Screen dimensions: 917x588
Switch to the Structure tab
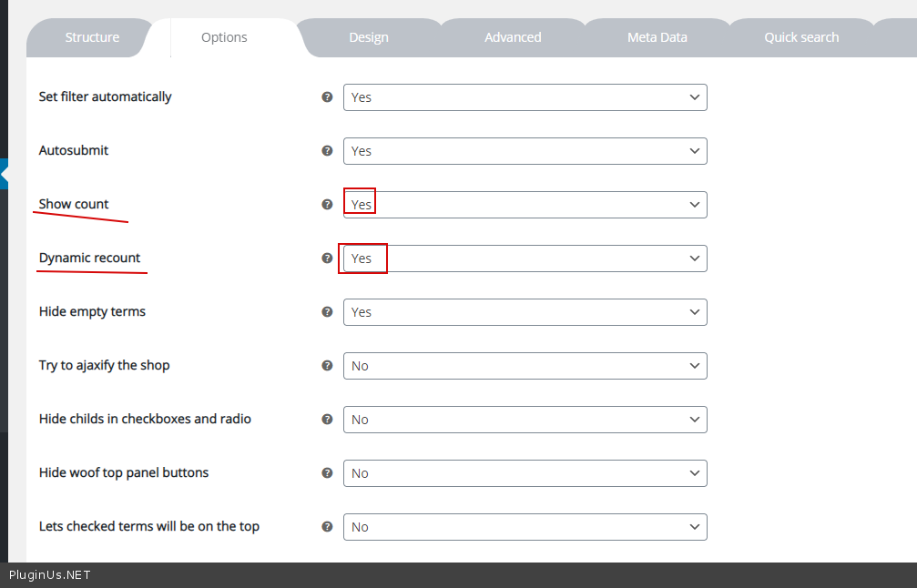[92, 37]
